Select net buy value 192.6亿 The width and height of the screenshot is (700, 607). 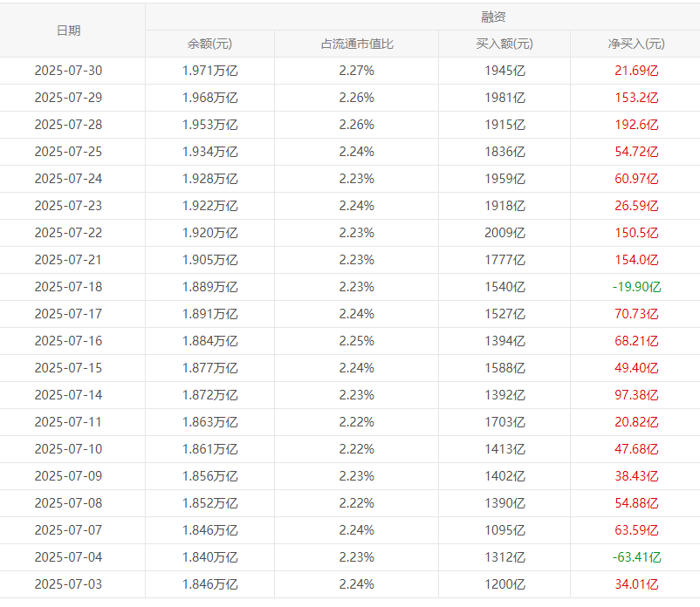pos(636,125)
